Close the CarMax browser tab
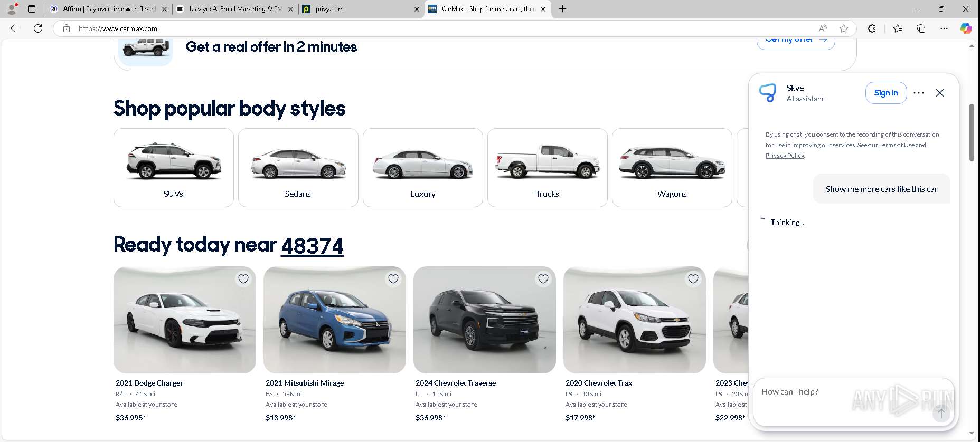 pos(543,9)
